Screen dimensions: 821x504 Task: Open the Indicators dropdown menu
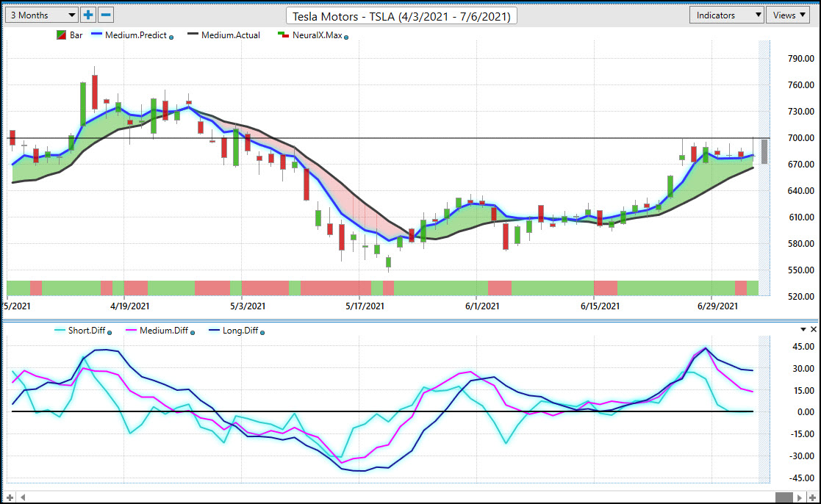(726, 15)
